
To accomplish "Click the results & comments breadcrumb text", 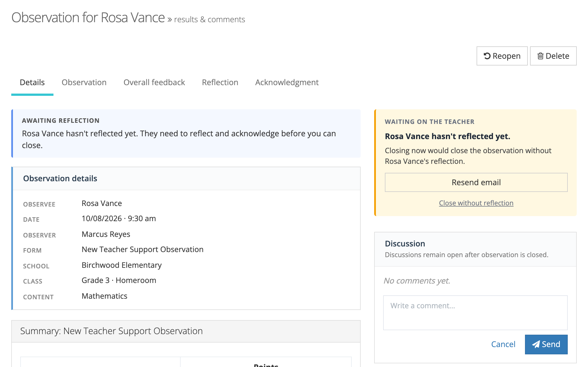I will [x=210, y=19].
